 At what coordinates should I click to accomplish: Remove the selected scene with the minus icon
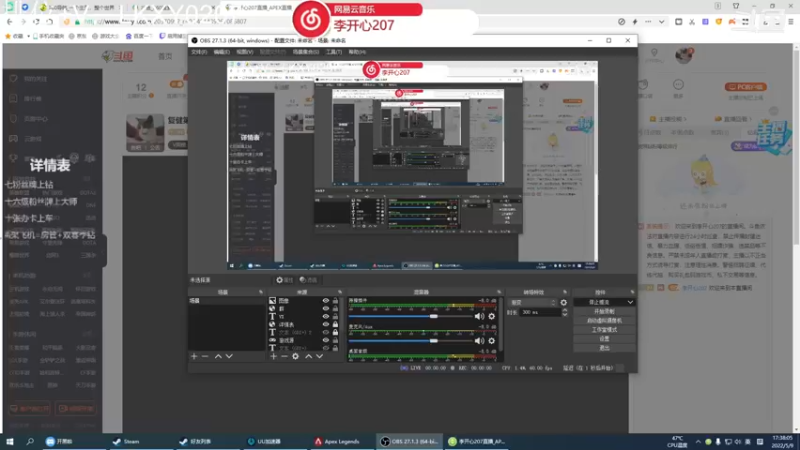[205, 356]
